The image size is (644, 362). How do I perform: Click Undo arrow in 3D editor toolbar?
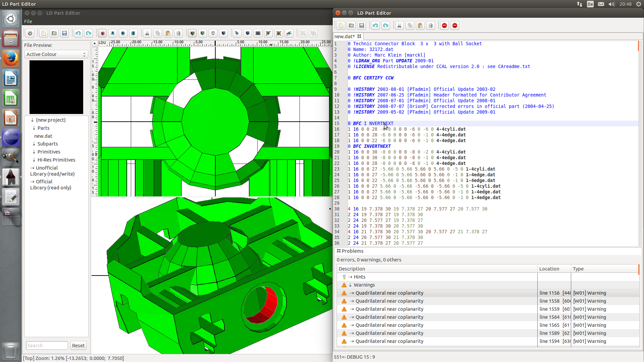[78, 33]
